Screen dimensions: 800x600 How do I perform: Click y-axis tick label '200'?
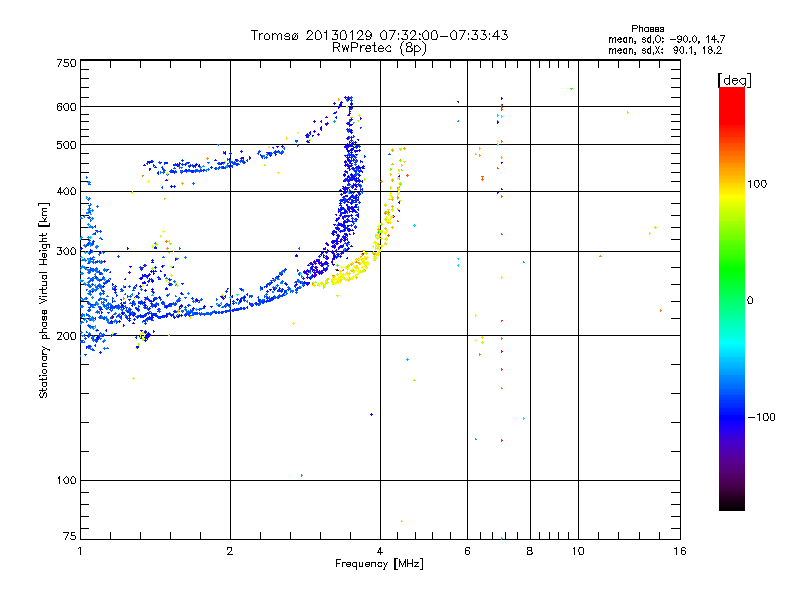[x=66, y=336]
